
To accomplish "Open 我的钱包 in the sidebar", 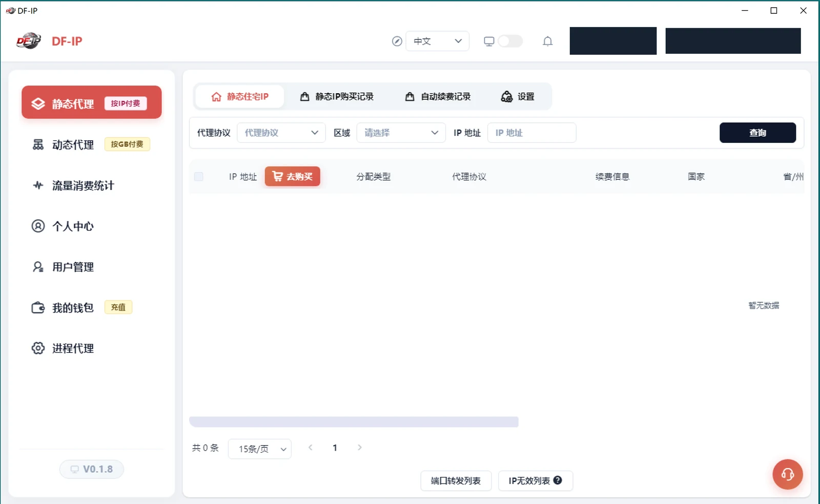I will (x=91, y=307).
